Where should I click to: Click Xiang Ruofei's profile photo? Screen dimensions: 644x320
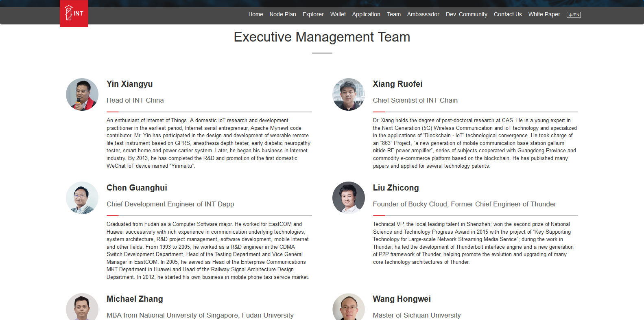point(349,94)
